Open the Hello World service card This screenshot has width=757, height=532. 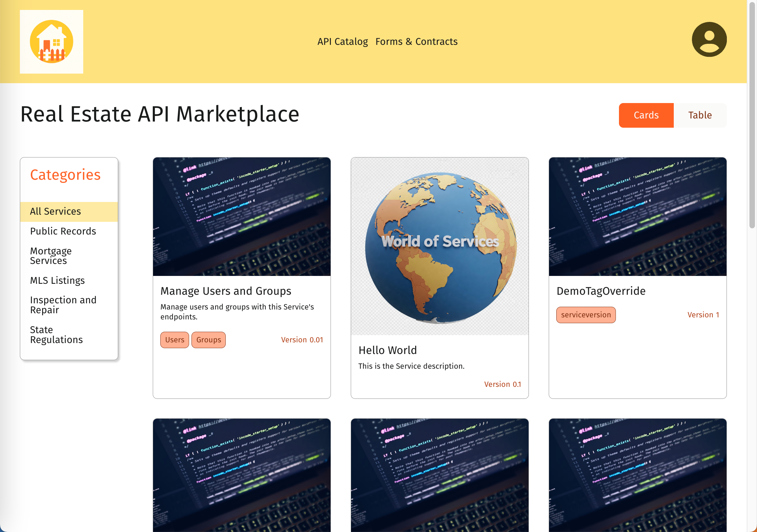tap(387, 350)
